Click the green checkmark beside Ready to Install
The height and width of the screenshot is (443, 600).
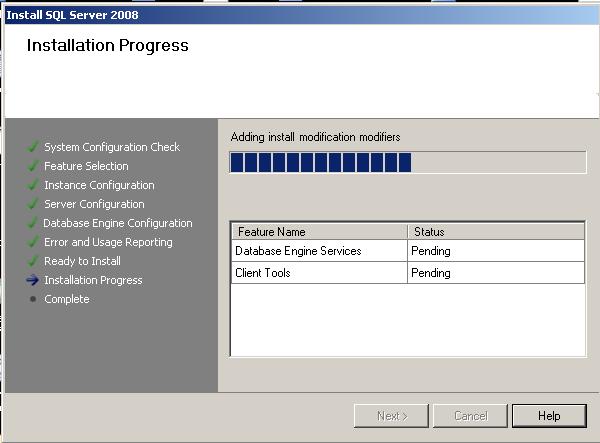33,261
